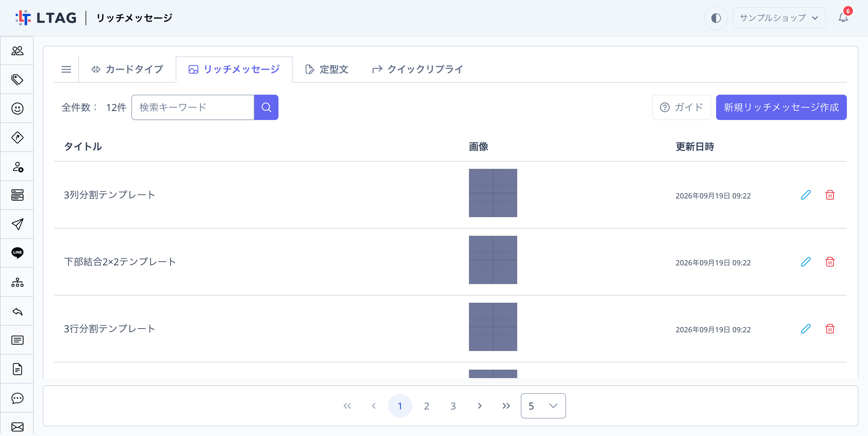Focus the 検索キーワード search field
The width and height of the screenshot is (868, 436).
tap(193, 107)
